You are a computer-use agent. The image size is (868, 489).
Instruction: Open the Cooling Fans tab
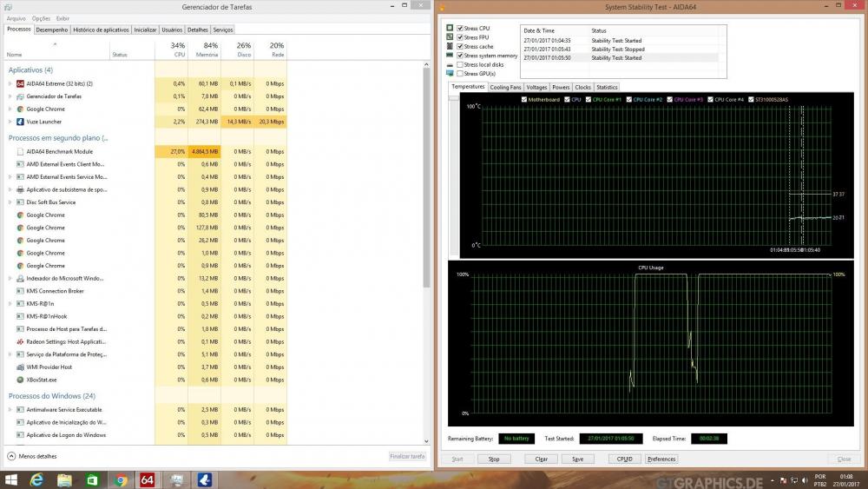coord(505,87)
